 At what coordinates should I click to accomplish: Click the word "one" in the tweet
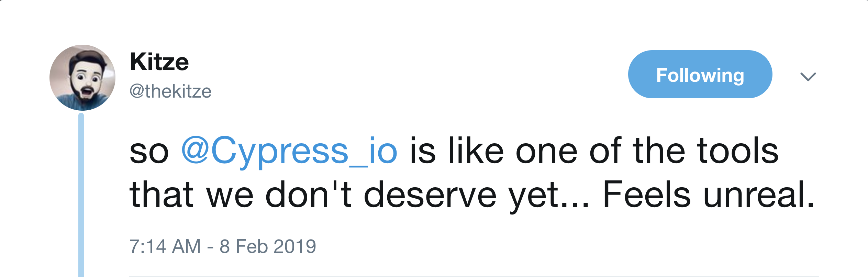pos(547,151)
